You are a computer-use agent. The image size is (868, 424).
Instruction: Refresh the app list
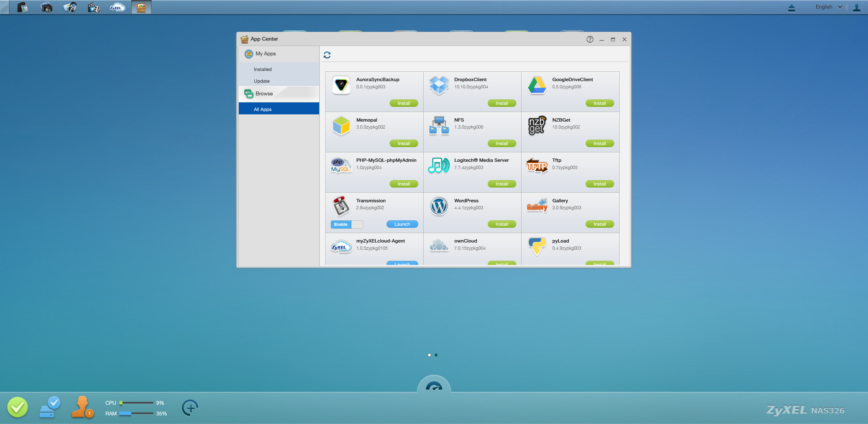[x=327, y=55]
